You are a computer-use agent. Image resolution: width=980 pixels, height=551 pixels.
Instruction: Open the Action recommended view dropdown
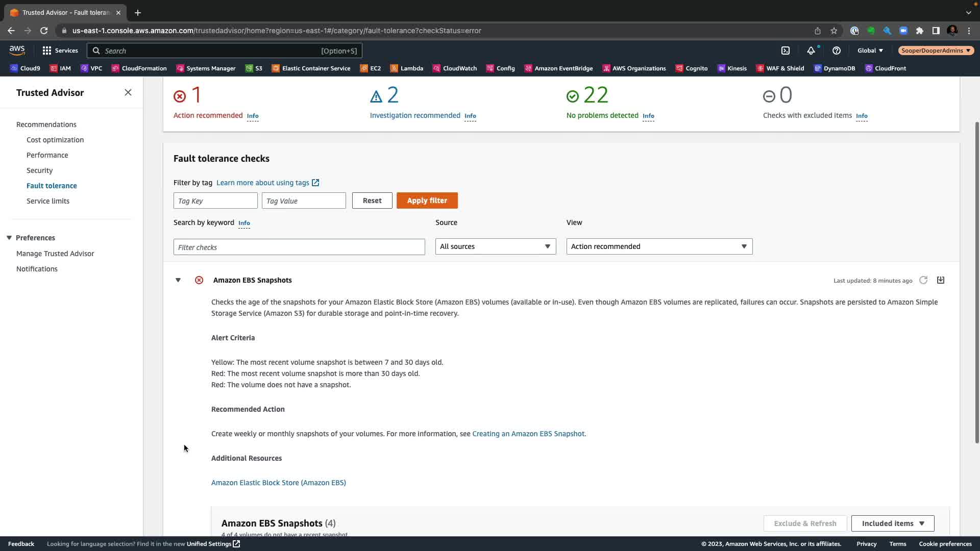click(659, 246)
